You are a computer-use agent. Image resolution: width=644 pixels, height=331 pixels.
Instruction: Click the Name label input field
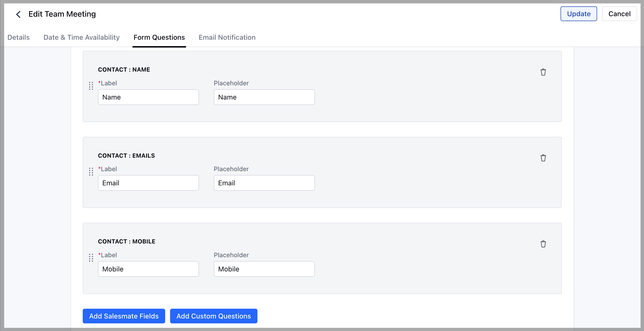tap(148, 97)
